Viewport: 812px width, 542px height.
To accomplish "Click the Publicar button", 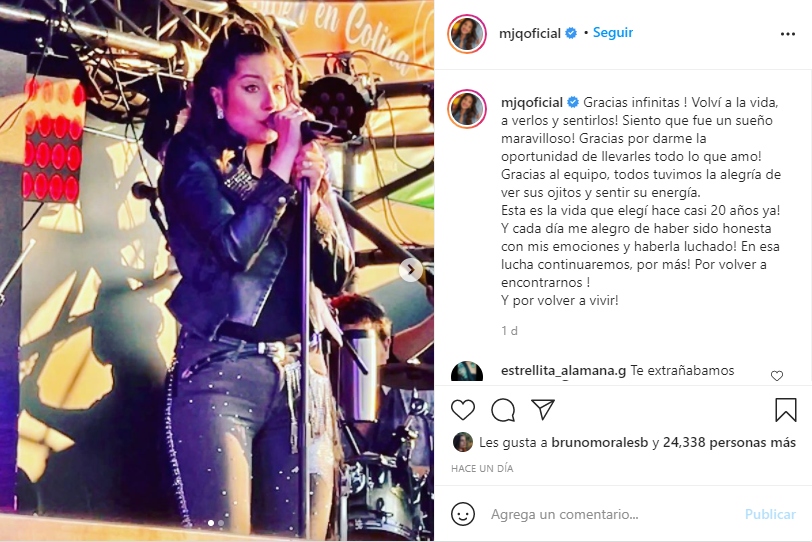I will (x=770, y=514).
